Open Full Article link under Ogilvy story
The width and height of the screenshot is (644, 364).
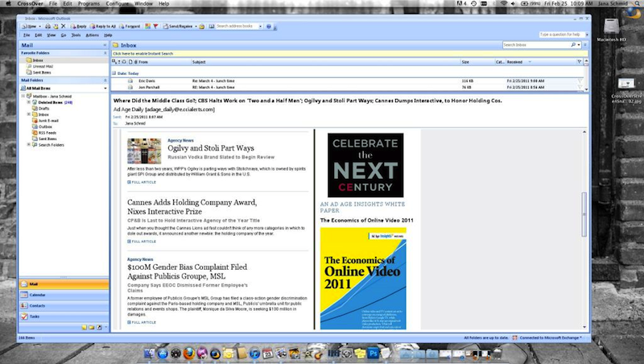(142, 182)
